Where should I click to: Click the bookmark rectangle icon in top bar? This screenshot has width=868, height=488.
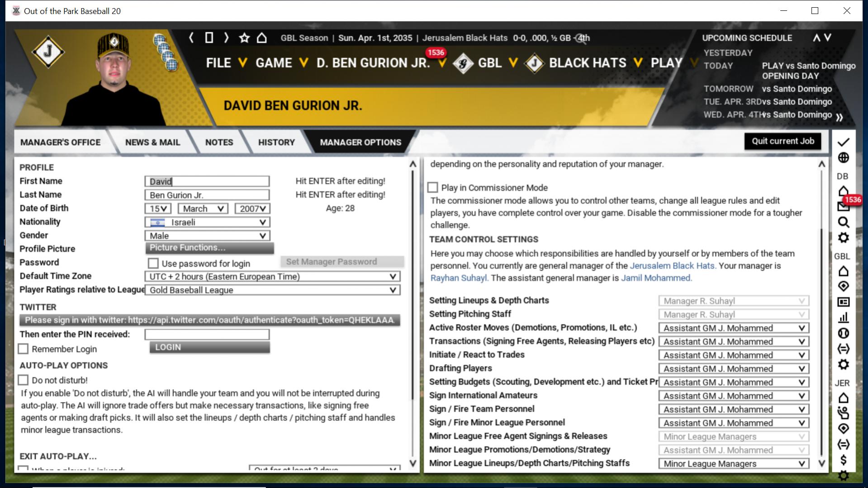[209, 38]
